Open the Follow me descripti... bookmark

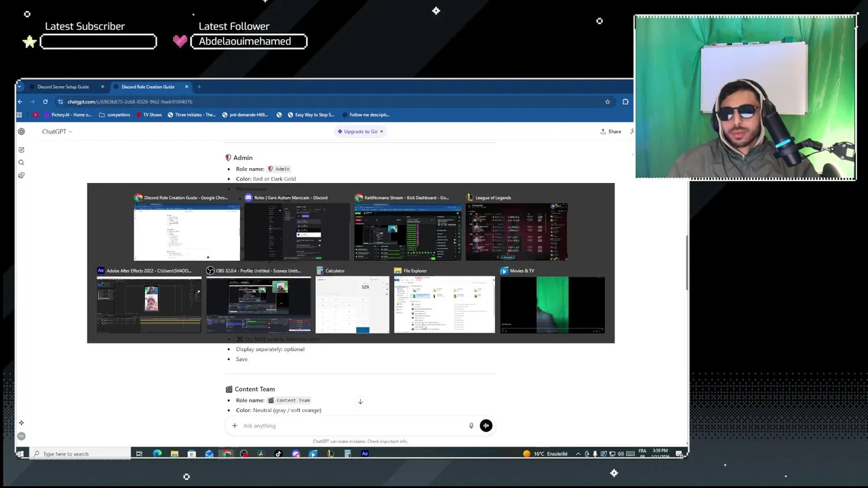click(x=366, y=115)
